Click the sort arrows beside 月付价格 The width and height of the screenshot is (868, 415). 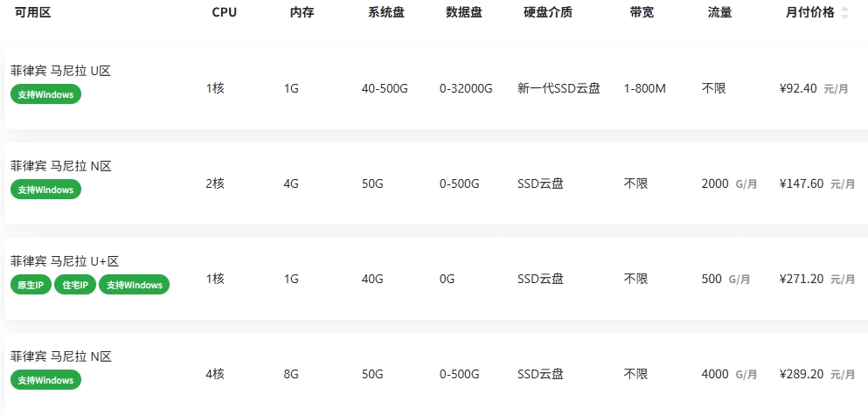point(844,13)
